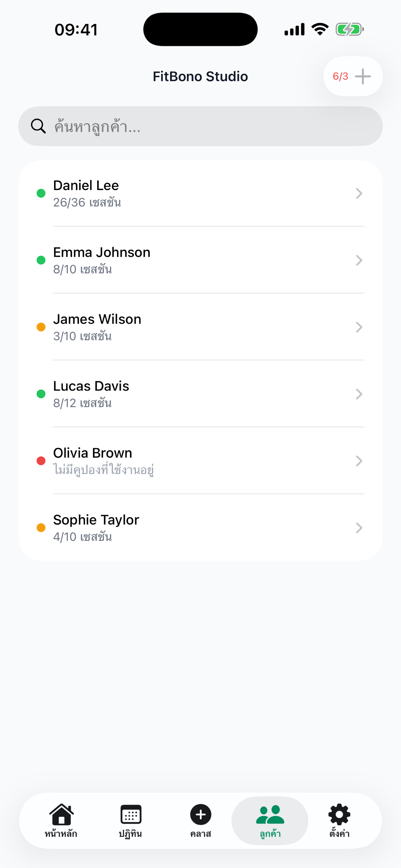This screenshot has height=868, width=401.
Task: Tap red status dot beside Olivia Brown
Action: pos(41,461)
